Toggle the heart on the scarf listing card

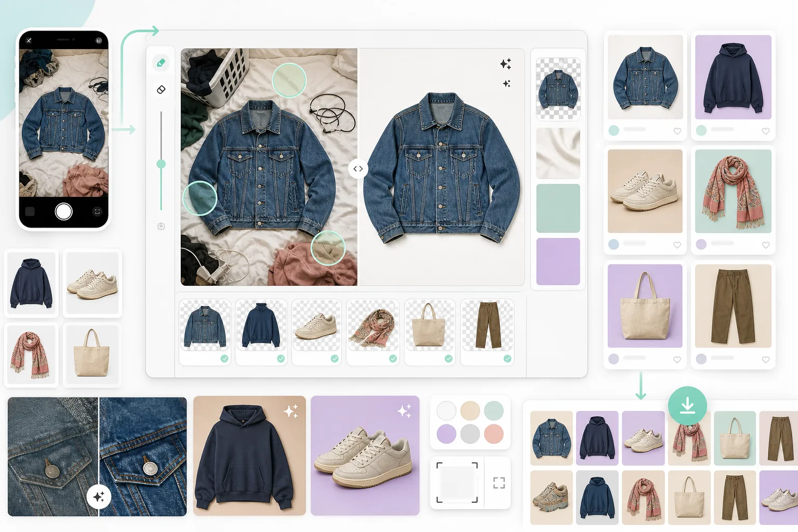click(765, 245)
